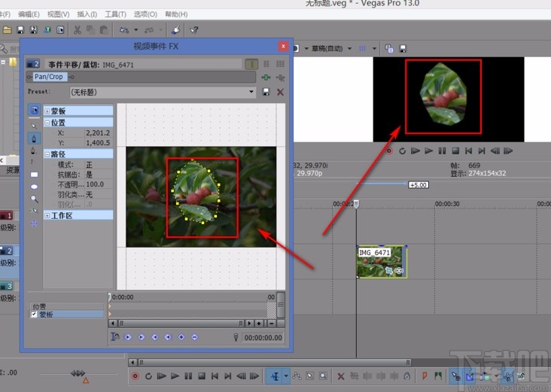Select the oval mask tool
Viewport: 551px width, 392px height.
[34, 187]
